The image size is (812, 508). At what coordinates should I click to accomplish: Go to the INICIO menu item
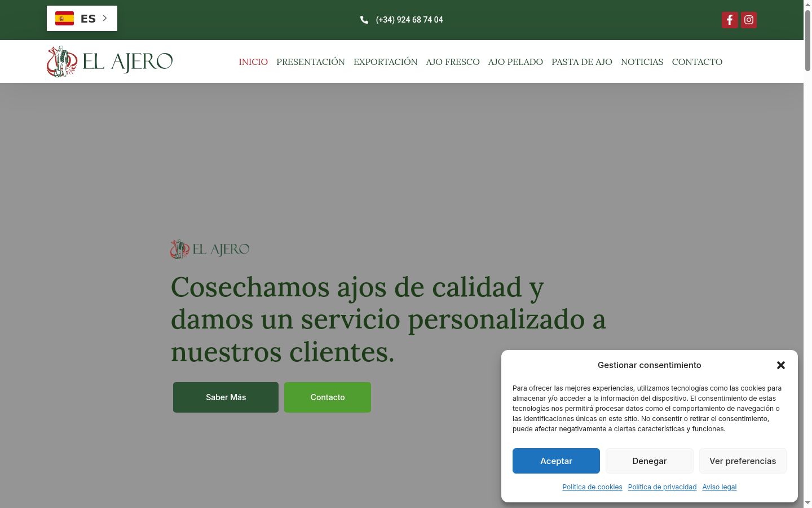coord(253,62)
